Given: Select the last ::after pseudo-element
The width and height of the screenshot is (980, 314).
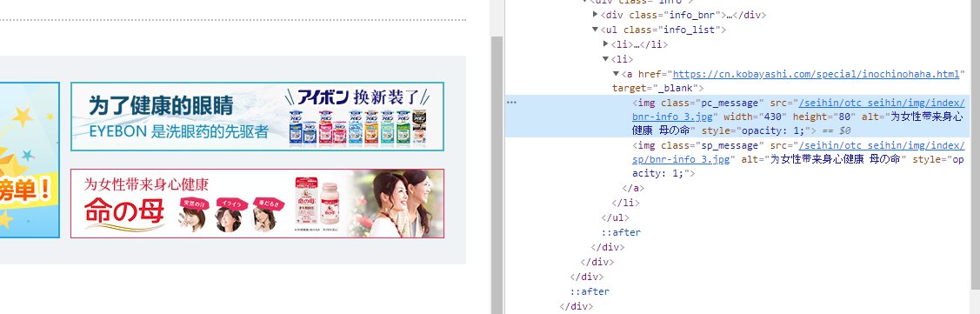Looking at the screenshot, I should [590, 291].
